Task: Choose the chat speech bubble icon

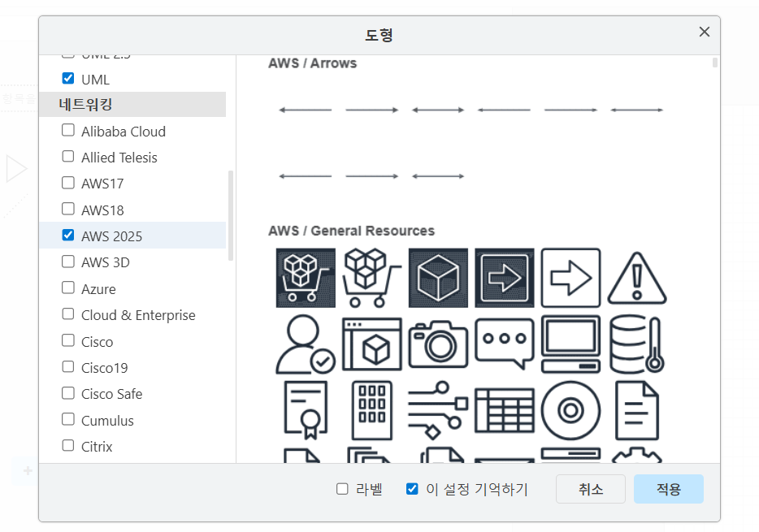Action: [x=505, y=344]
